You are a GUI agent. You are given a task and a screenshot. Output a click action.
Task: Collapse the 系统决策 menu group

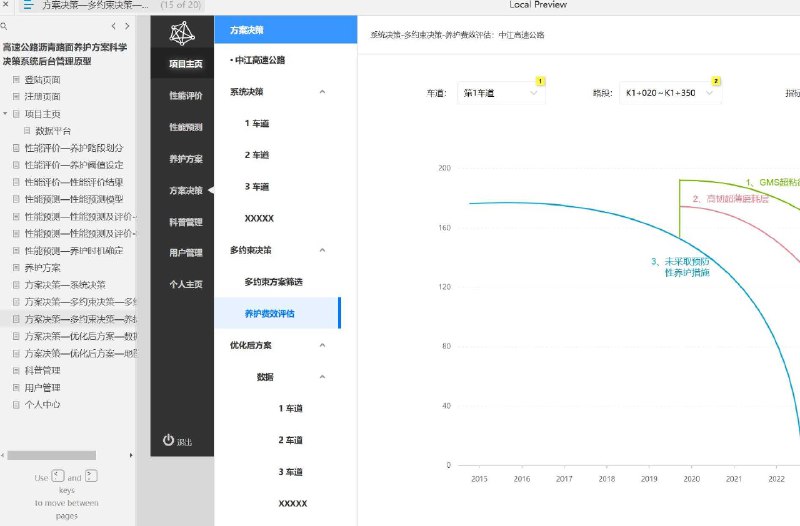[x=322, y=92]
